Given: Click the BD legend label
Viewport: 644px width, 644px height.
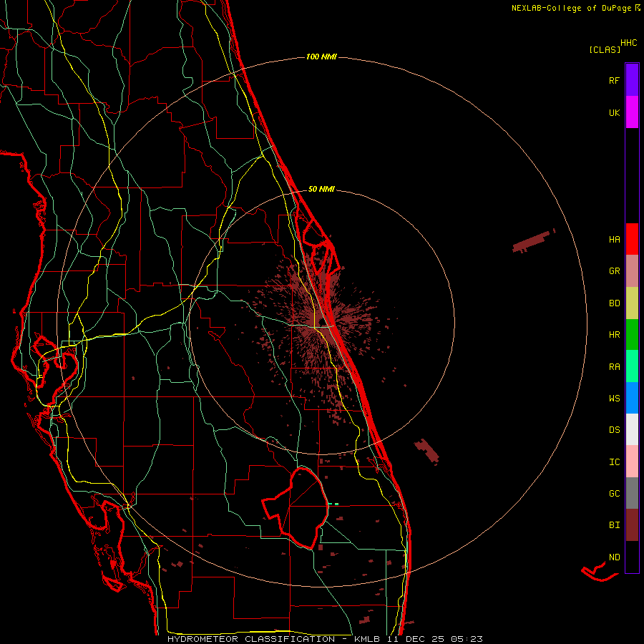Looking at the screenshot, I should coord(614,303).
